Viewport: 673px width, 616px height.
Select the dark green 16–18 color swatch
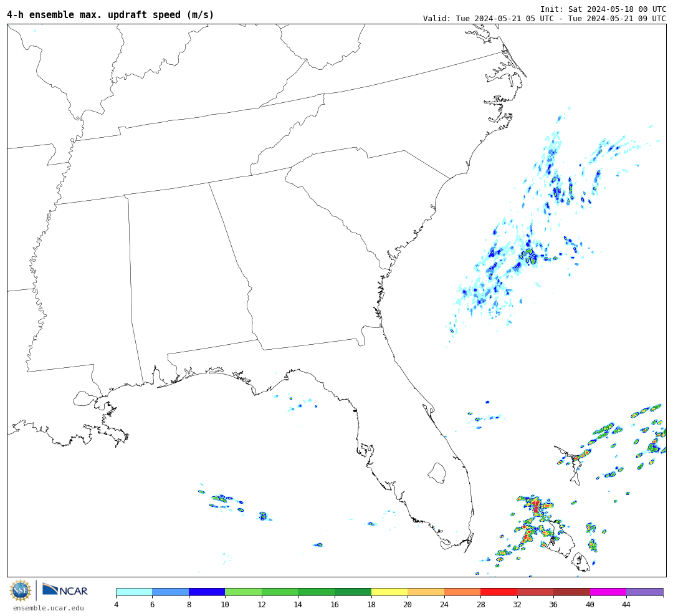(x=353, y=592)
